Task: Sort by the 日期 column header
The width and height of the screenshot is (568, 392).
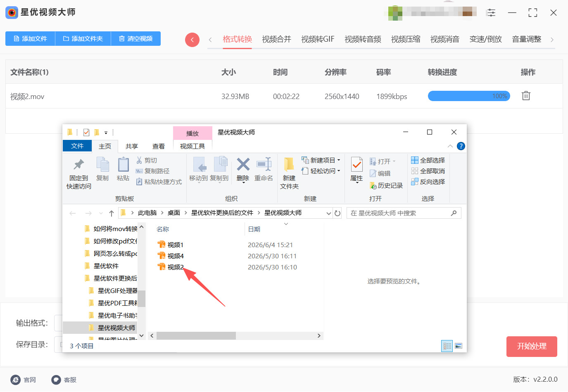Action: (x=254, y=229)
